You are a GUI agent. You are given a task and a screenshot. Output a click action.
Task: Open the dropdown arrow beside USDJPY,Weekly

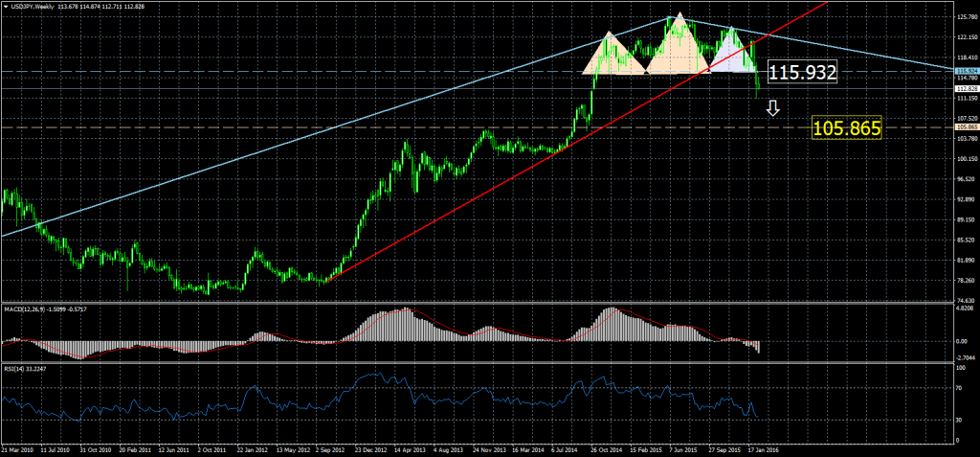click(x=6, y=8)
